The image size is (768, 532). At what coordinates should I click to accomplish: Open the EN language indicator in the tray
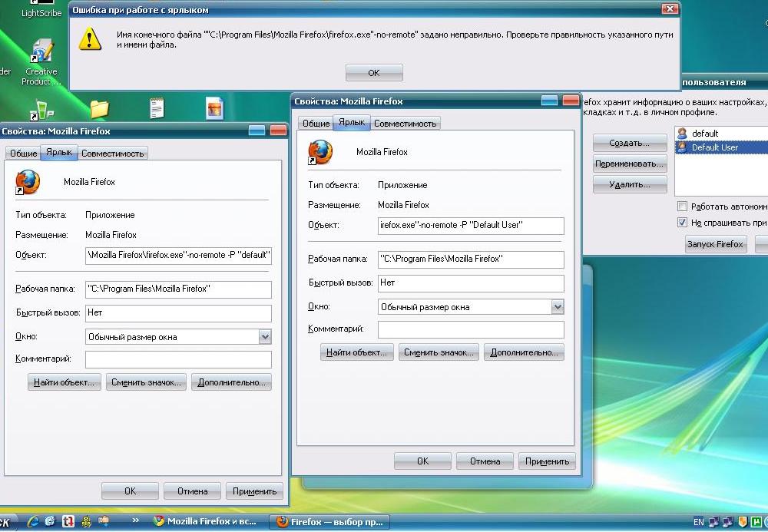click(698, 522)
